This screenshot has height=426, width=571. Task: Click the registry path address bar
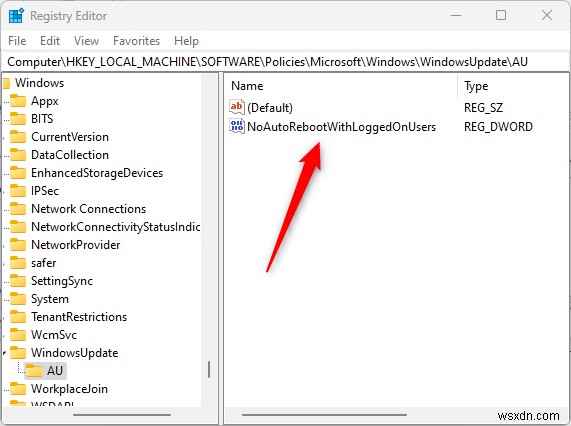click(x=286, y=62)
